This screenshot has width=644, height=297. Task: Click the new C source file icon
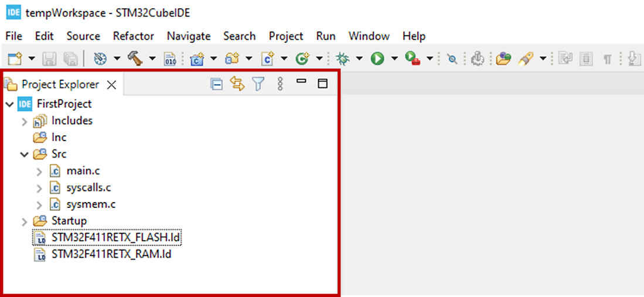tap(268, 59)
